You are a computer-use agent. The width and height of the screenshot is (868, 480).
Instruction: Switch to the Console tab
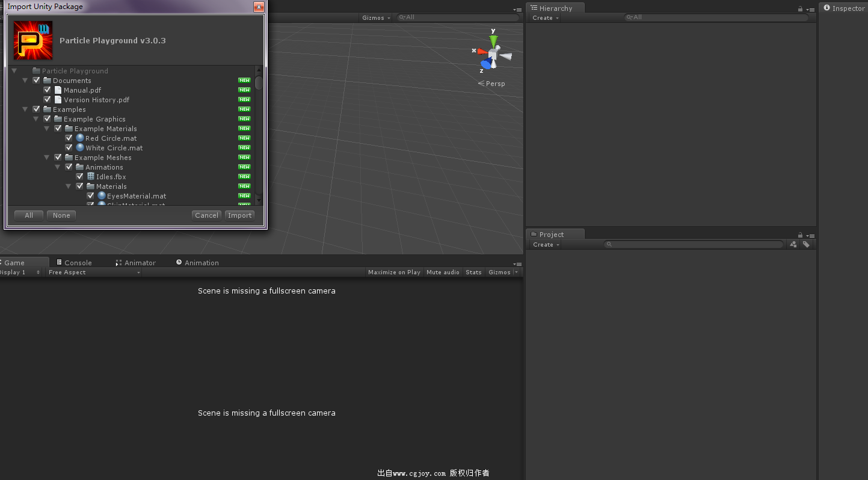[x=74, y=262]
